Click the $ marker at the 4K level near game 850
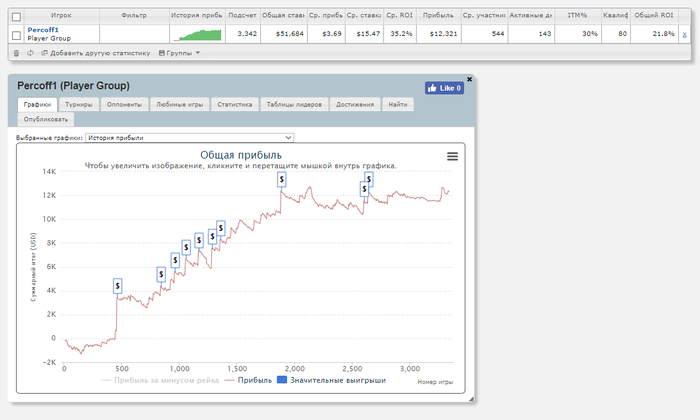 click(161, 274)
